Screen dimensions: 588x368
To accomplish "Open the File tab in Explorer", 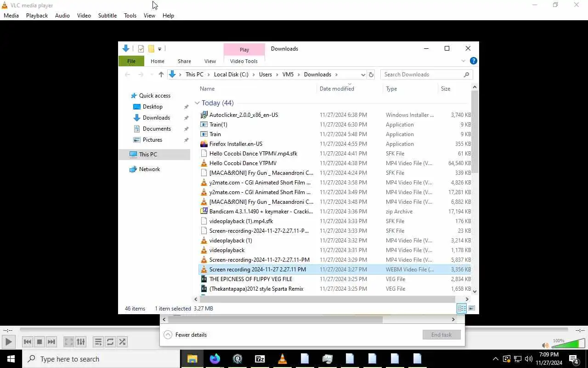I will pos(131,61).
